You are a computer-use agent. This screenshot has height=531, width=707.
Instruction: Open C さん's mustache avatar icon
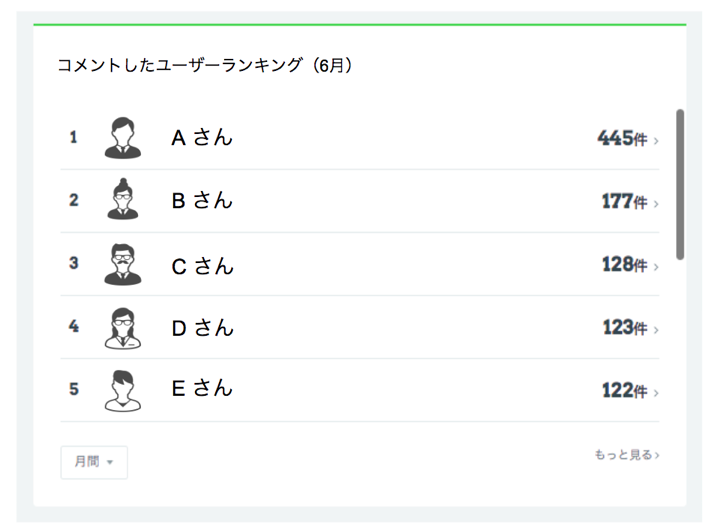click(123, 264)
